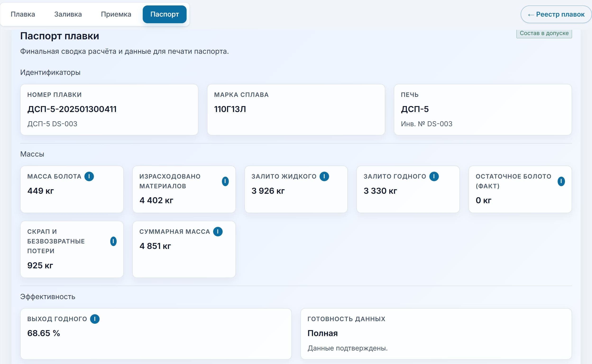Click inventory text Инв. № DS-003
Viewport: 592px width, 364px height.
pos(427,124)
